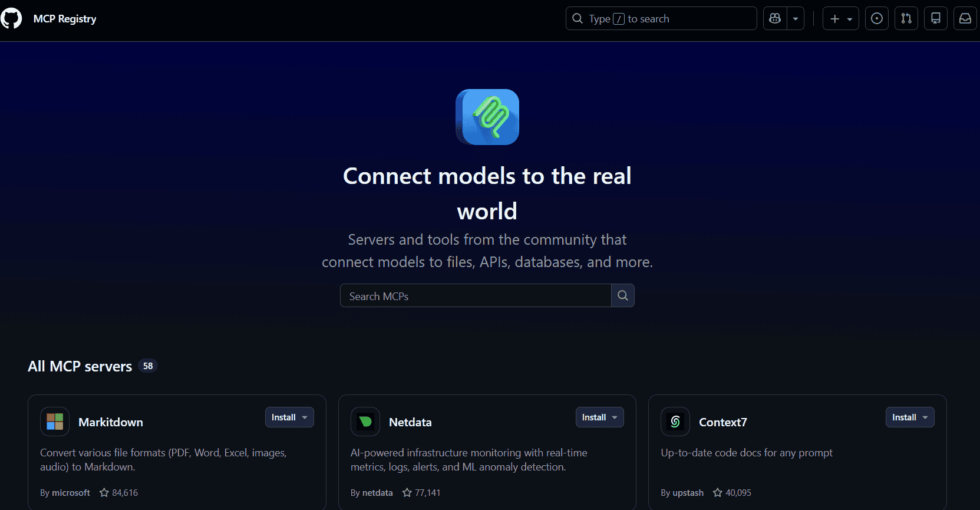The image size is (980, 510).
Task: Click the 84,616 star count
Action: pyautogui.click(x=125, y=493)
